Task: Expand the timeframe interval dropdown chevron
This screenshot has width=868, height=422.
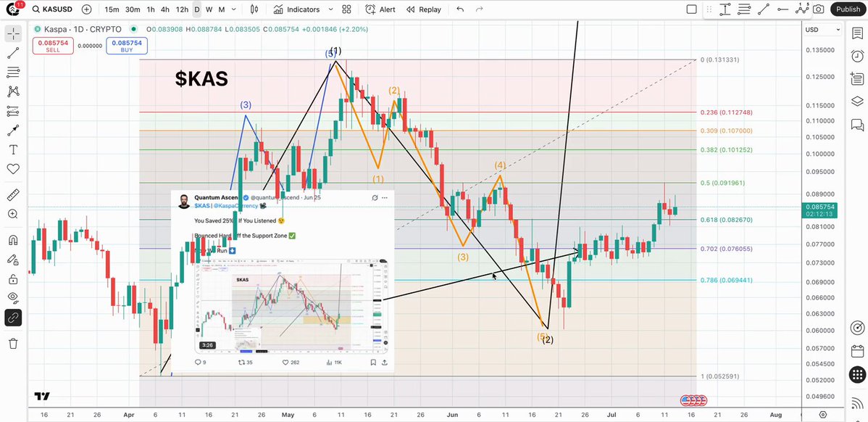Action: click(233, 9)
